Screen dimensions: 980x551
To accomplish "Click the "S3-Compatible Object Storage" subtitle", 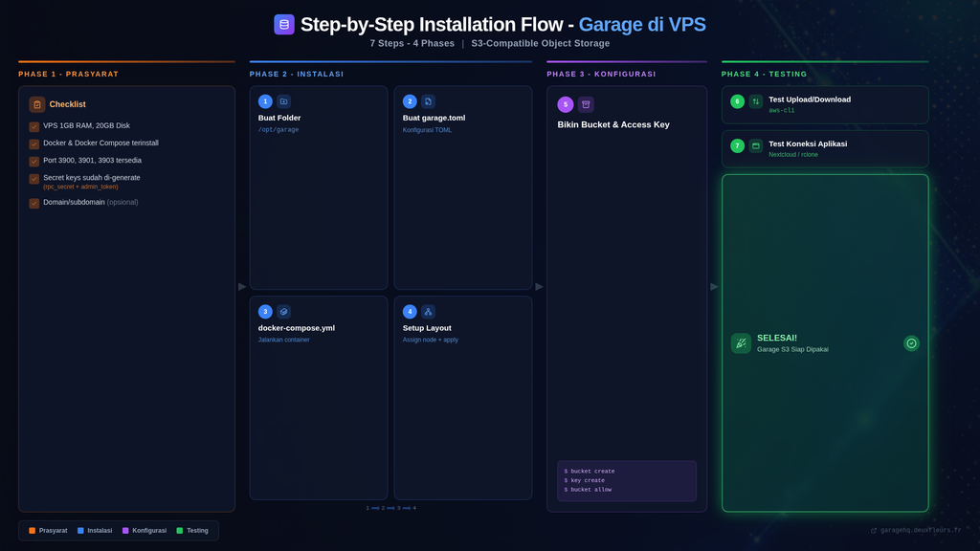I will point(540,43).
